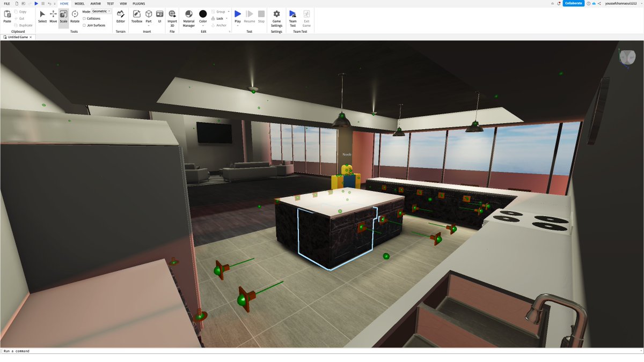Screen dimensions: 644x362
Task: Click the Copy clipboard command
Action: click(20, 12)
